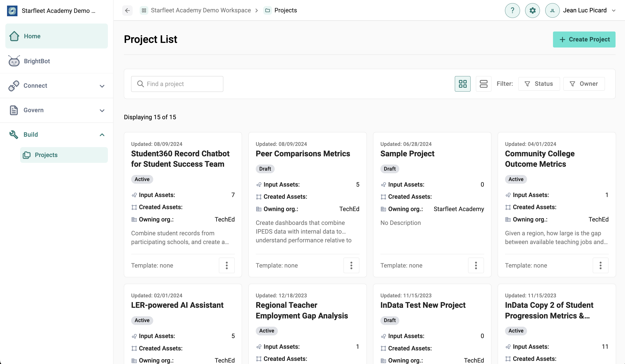Open Community College Outcome Metrics project
The image size is (625, 364).
pyautogui.click(x=540, y=159)
